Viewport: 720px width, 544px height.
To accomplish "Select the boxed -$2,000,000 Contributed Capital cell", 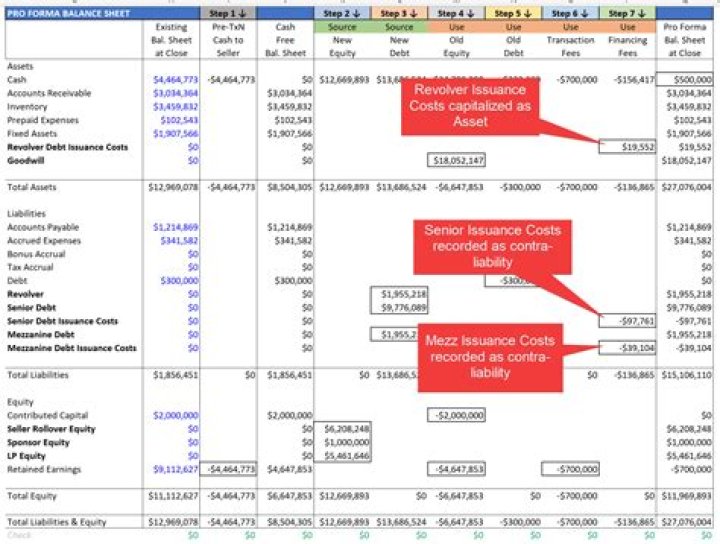I will click(x=457, y=414).
